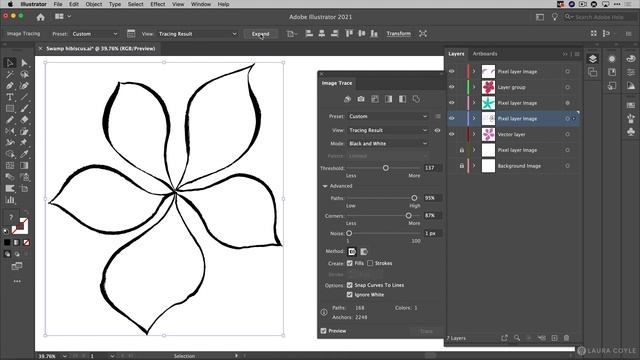Select the Gradient tool
This screenshot has width=640, height=360.
(x=24, y=165)
